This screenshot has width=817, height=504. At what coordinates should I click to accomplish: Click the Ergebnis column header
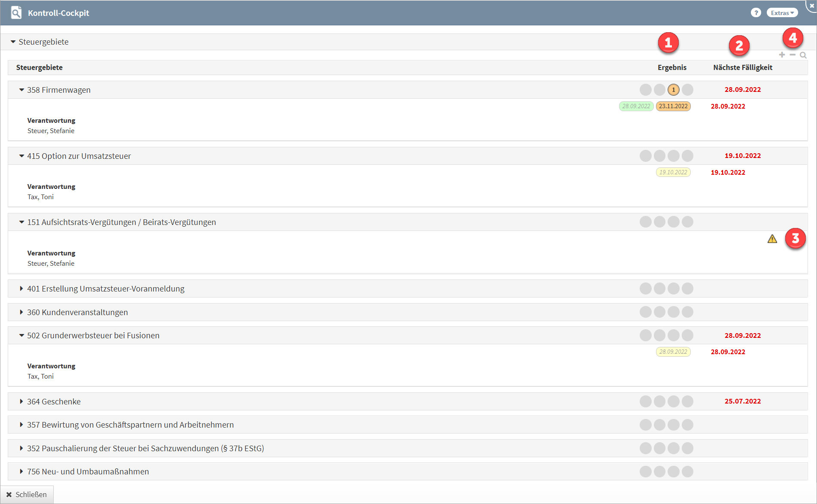(672, 67)
